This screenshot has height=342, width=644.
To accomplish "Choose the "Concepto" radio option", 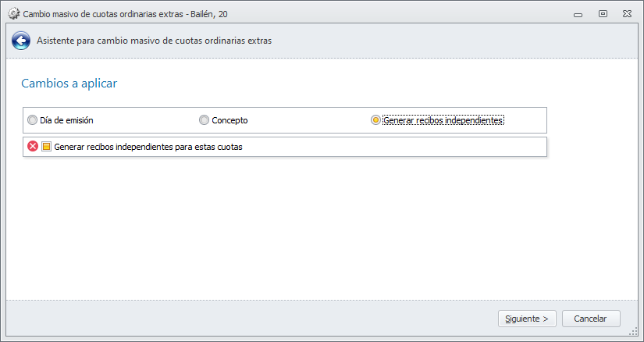I will (205, 120).
